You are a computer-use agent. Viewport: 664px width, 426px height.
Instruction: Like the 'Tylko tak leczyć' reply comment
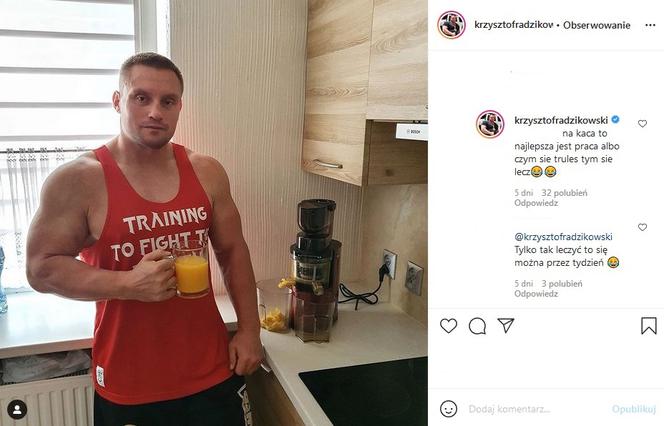click(x=642, y=227)
